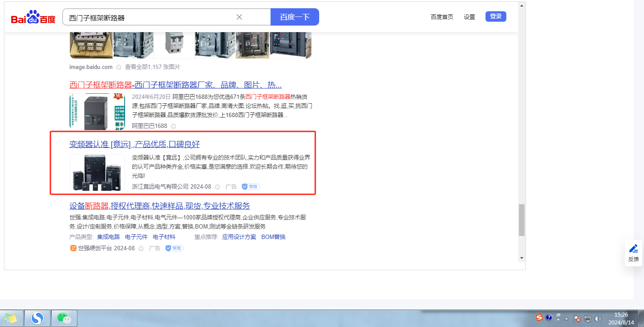Go to 百度首页
644x327 pixels.
pos(442,17)
